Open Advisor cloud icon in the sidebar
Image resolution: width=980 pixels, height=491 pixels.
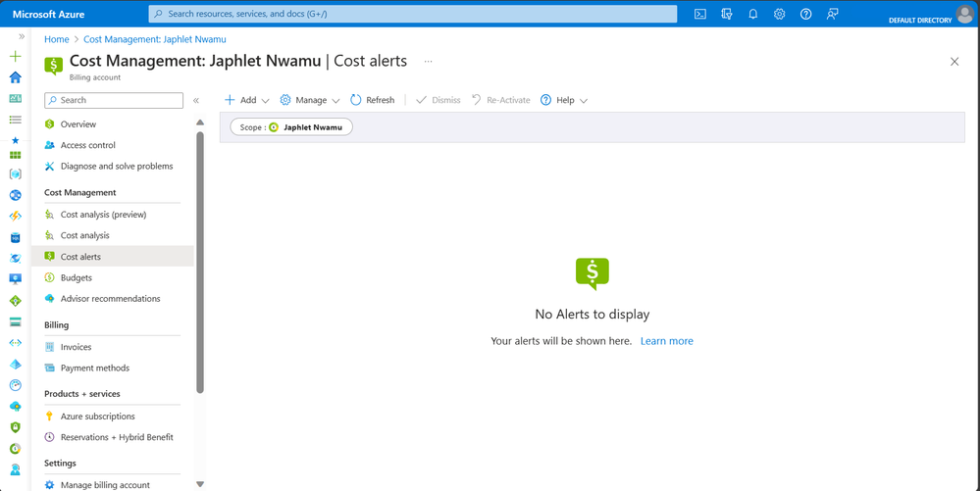pyautogui.click(x=16, y=407)
